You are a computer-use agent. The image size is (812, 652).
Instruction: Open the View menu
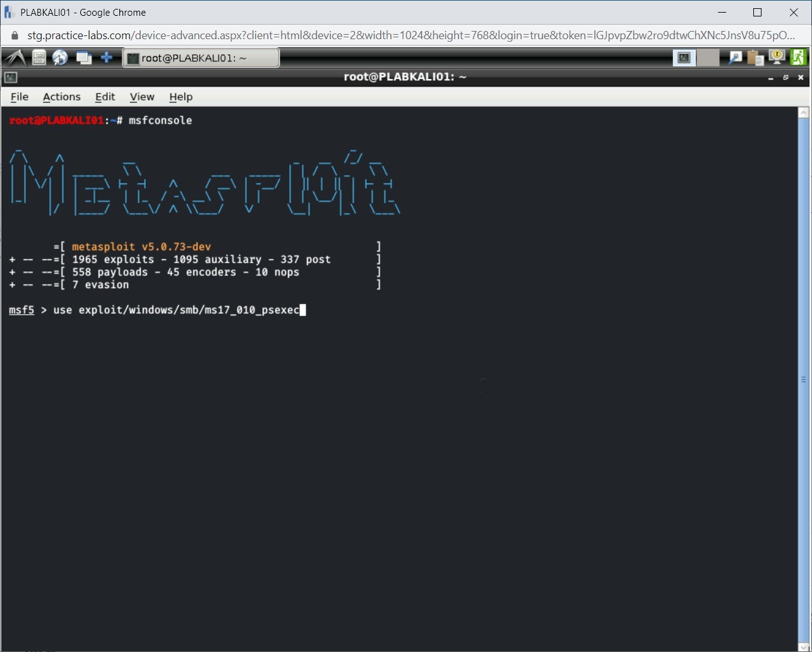[x=142, y=97]
